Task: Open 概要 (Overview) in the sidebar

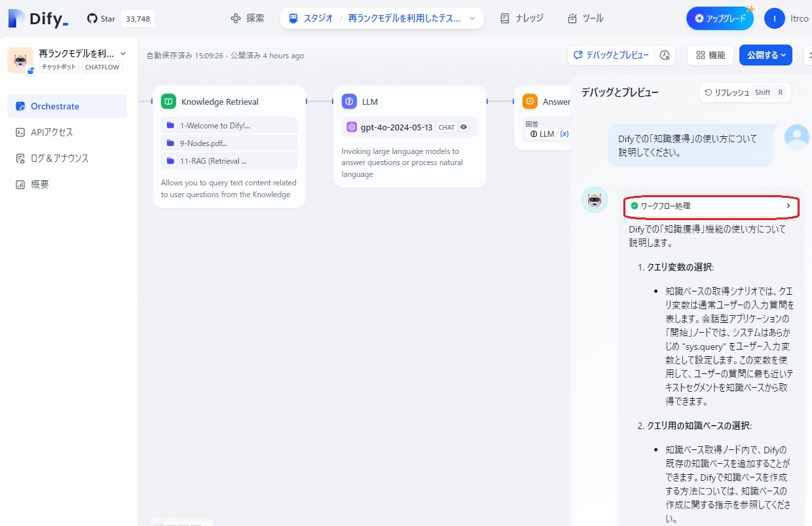Action: click(67, 185)
